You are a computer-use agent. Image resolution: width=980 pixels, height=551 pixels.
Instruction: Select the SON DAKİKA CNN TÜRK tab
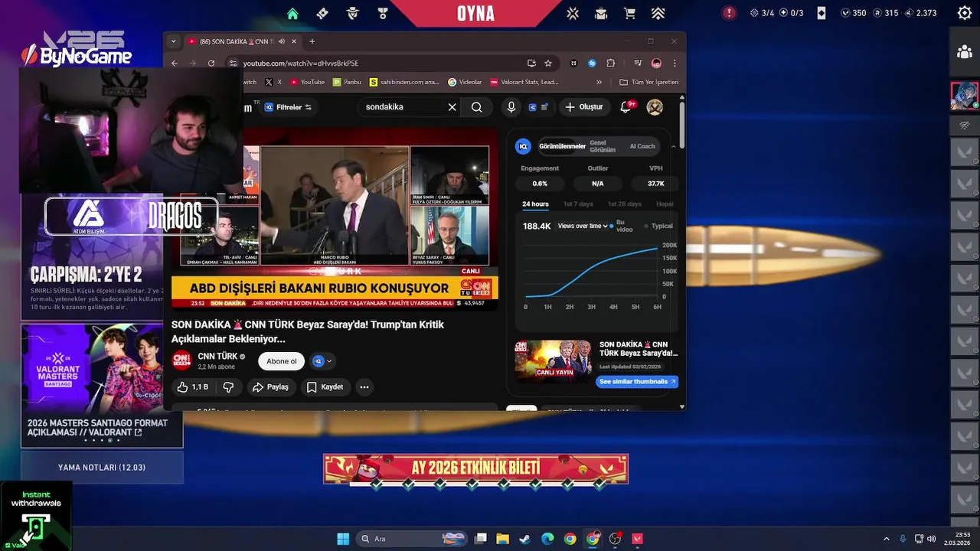click(237, 41)
